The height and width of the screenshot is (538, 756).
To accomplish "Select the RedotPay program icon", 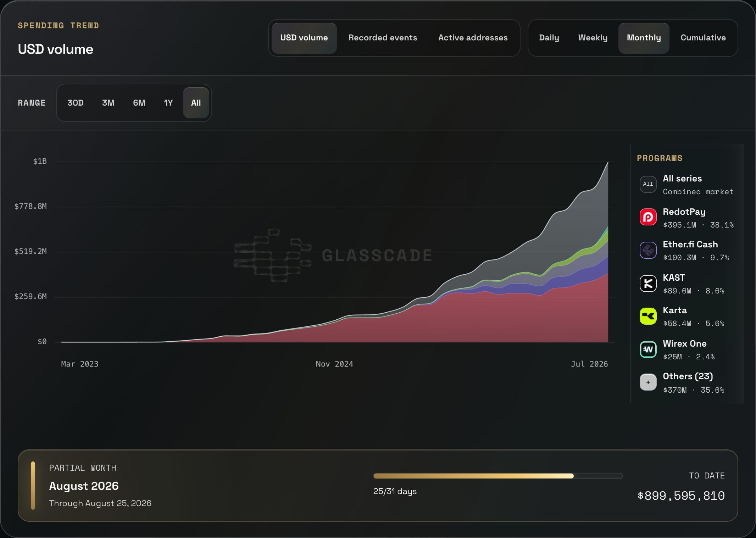I will (648, 217).
